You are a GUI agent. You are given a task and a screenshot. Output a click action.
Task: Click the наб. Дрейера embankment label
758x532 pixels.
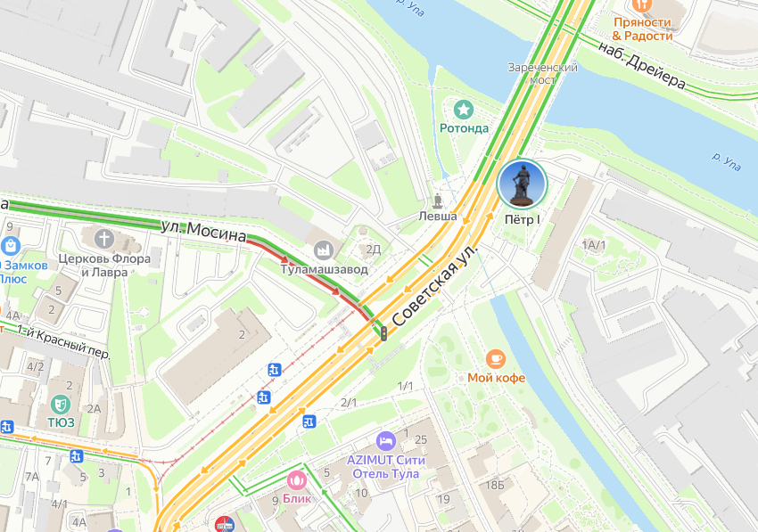[642, 66]
